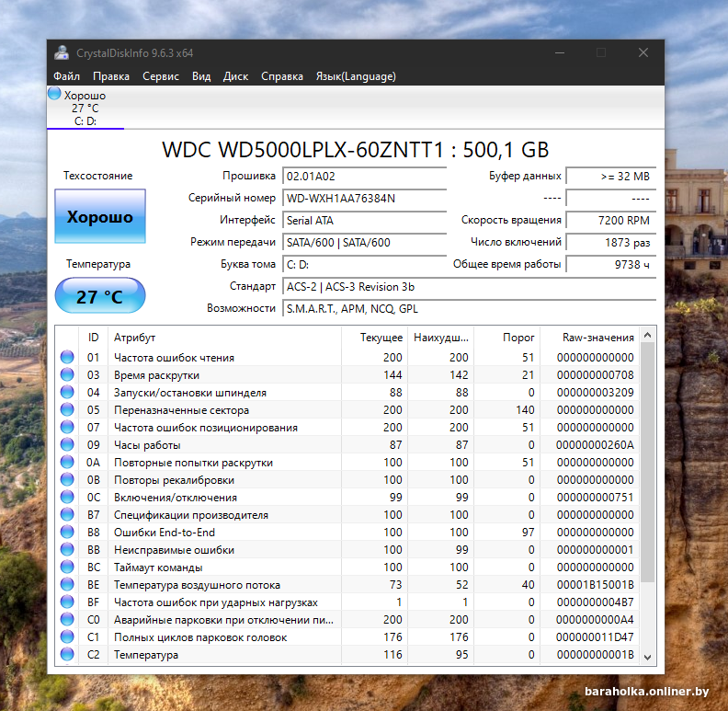This screenshot has height=711, width=728.
Task: Select attribute text Переназначенные сектора
Action: click(181, 410)
